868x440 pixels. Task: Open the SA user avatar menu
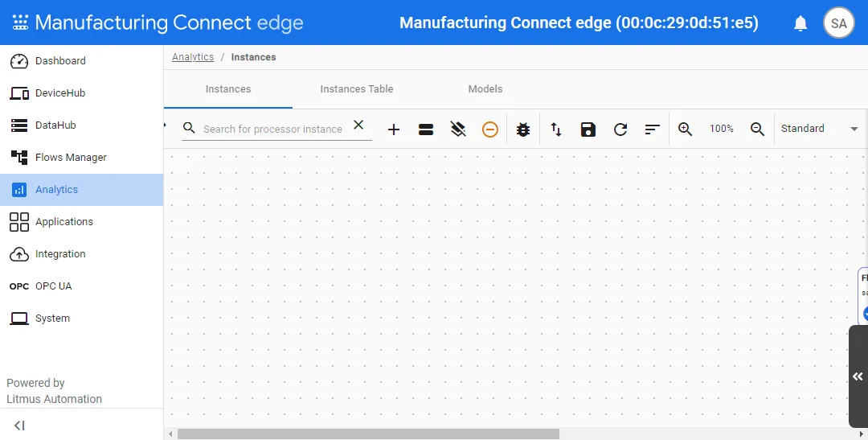(x=838, y=23)
